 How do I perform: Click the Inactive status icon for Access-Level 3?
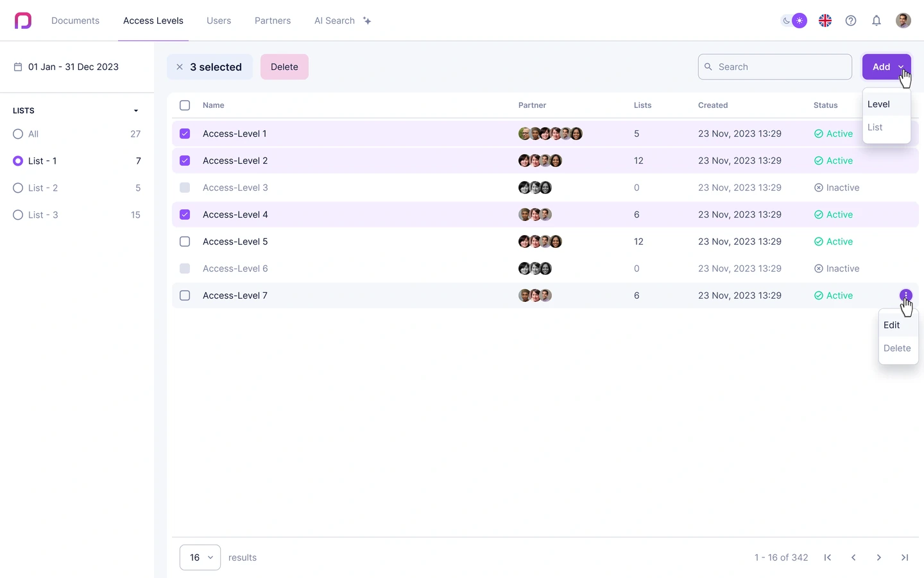click(819, 188)
